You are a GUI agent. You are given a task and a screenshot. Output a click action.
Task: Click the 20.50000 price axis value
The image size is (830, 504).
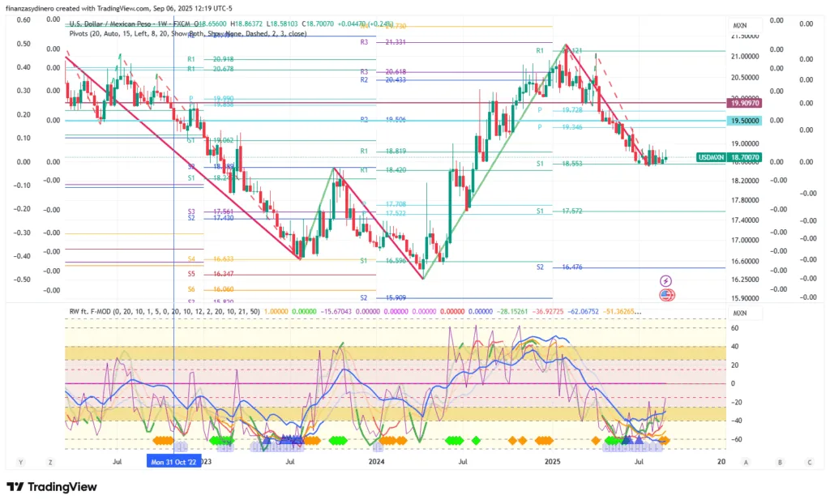click(x=745, y=77)
